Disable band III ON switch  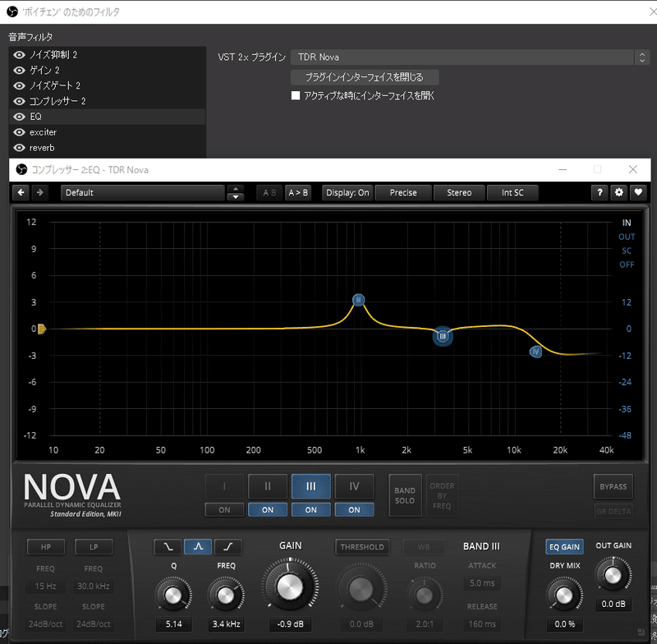(311, 510)
